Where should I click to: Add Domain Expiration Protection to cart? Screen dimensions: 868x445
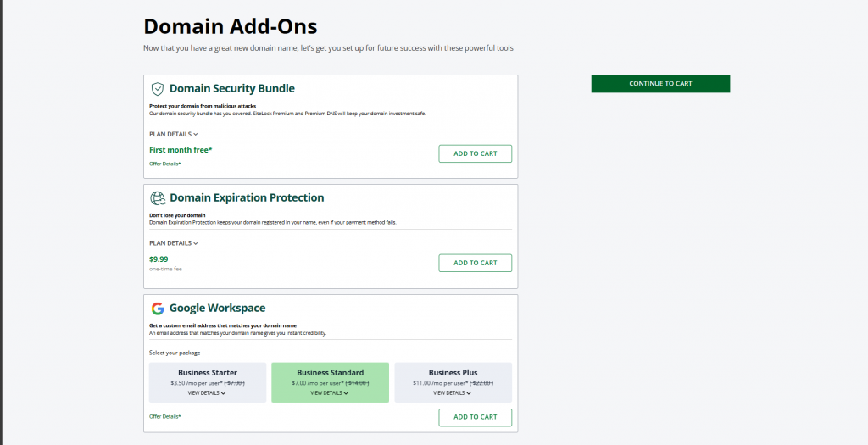[475, 263]
